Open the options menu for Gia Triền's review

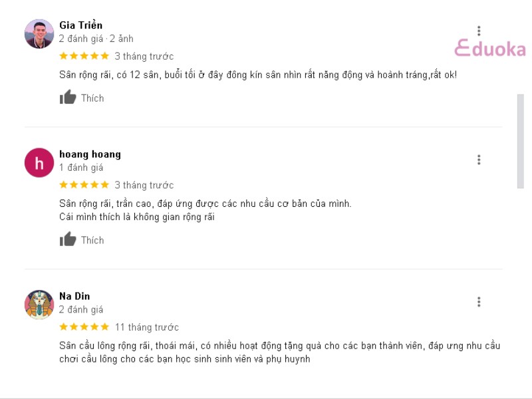(479, 31)
